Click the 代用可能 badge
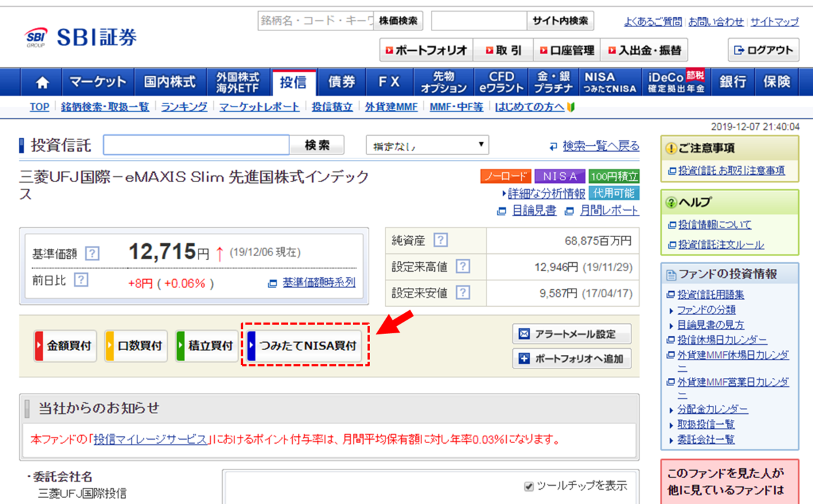Screen dimensions: 813x504 614,193
